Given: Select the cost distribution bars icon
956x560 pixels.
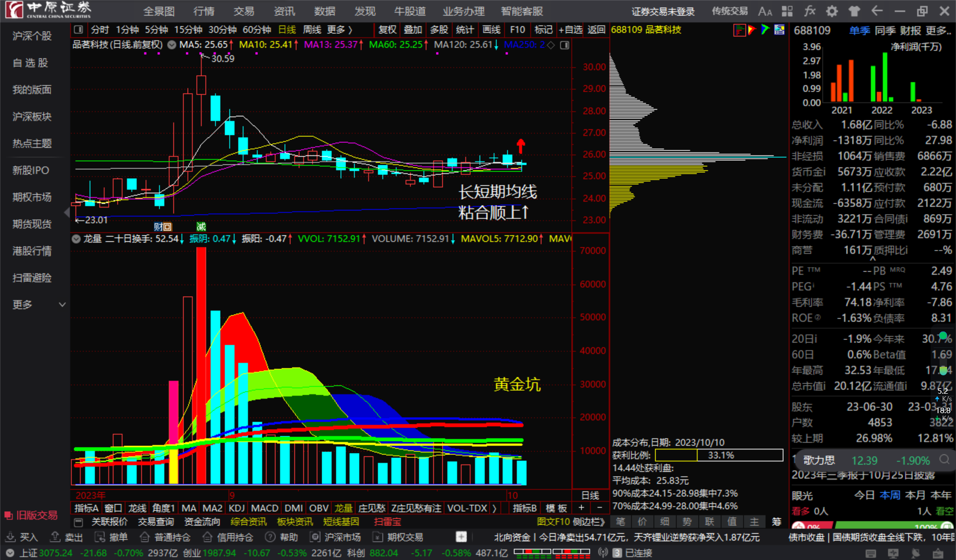Looking at the screenshot, I should [x=739, y=30].
